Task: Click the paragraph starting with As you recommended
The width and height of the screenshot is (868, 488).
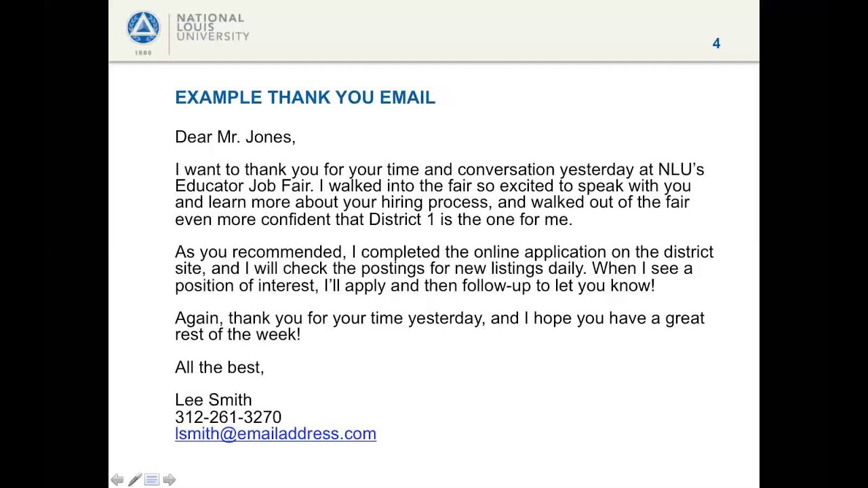Action: click(444, 268)
